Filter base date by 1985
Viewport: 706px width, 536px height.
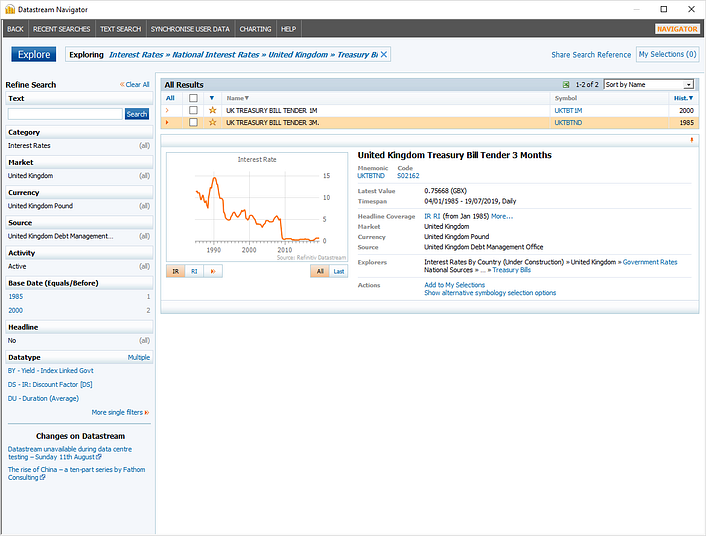click(x=16, y=297)
